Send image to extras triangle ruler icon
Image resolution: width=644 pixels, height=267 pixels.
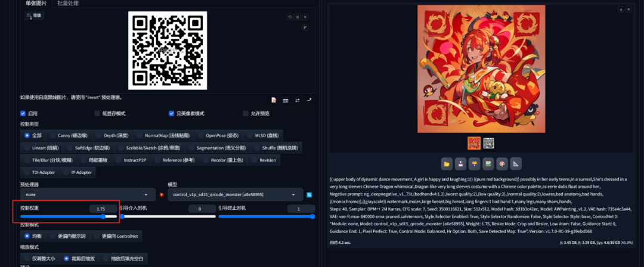click(515, 164)
